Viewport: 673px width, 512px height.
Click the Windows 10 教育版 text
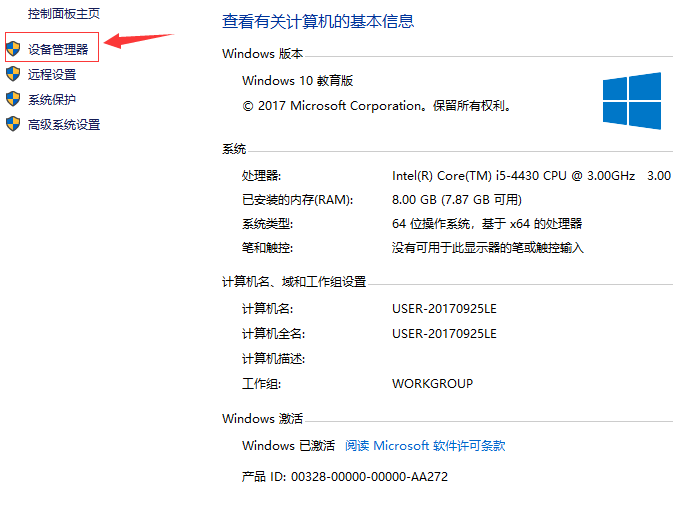pyautogui.click(x=298, y=81)
